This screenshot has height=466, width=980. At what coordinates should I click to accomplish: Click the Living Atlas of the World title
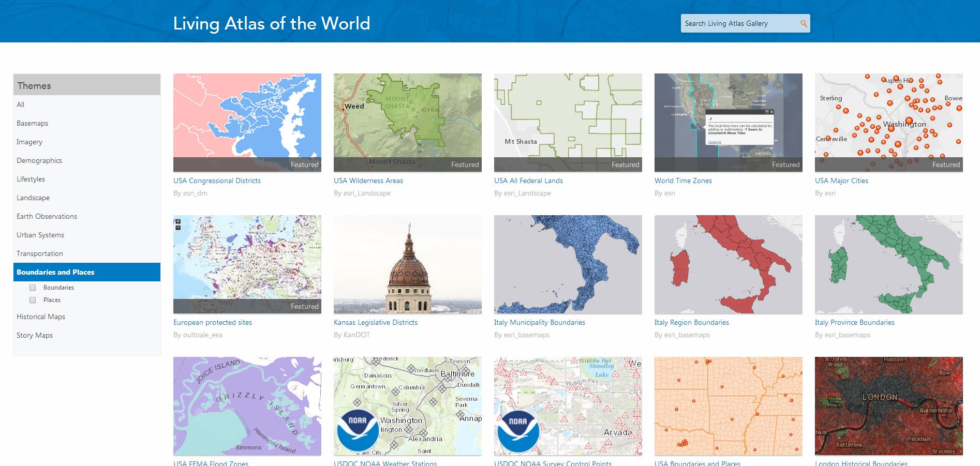click(x=272, y=23)
